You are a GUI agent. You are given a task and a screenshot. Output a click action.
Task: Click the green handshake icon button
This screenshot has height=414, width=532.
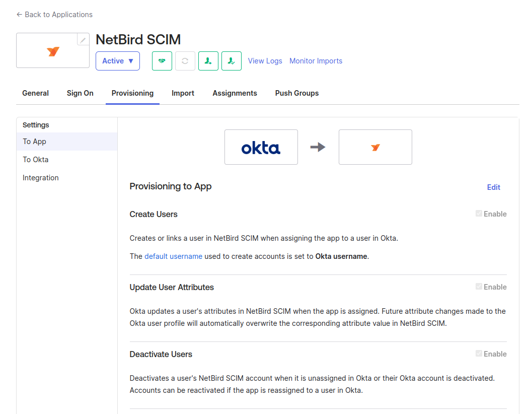coord(162,61)
